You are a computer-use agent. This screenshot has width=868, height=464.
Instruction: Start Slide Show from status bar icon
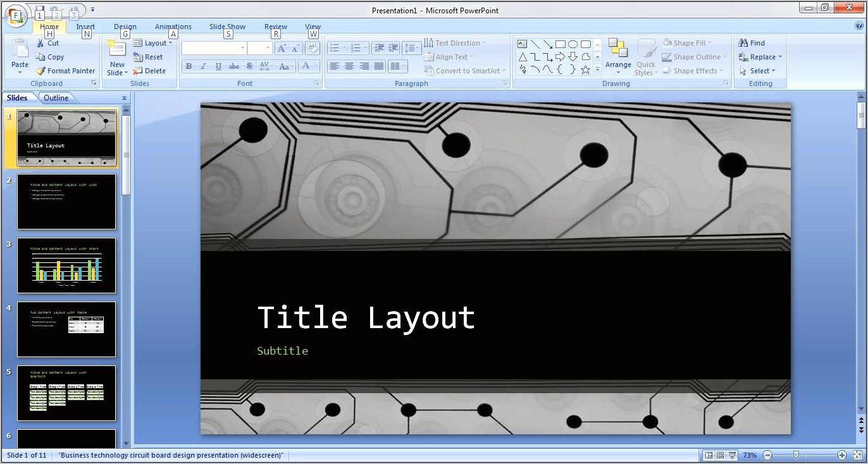[732, 455]
